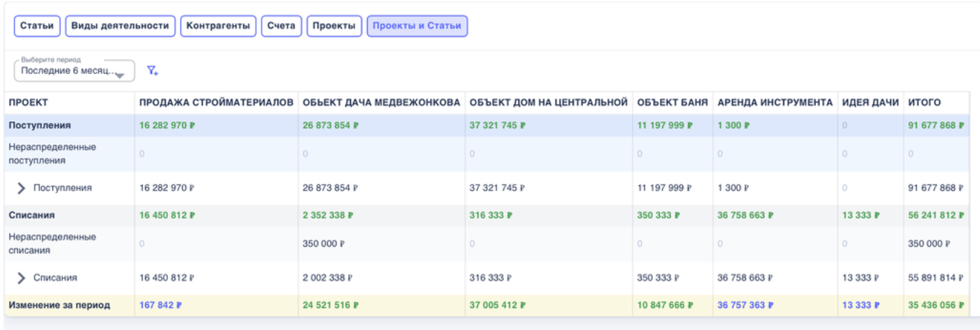Click value 10 847 666 ₽
This screenshot has width=980, height=330.
pyautogui.click(x=665, y=305)
